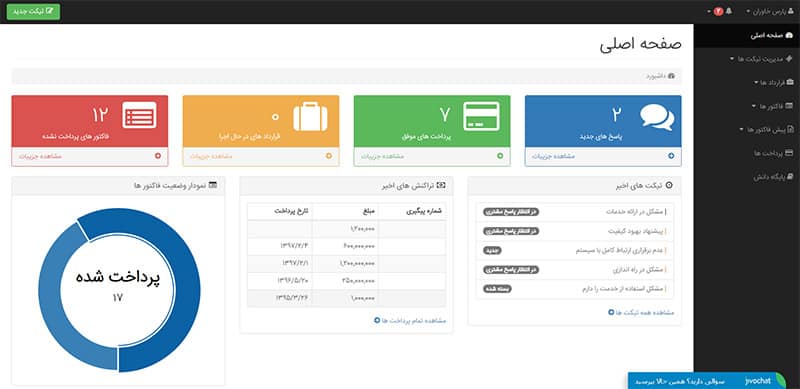Click the مشاهده همه تیکت ها link
Image resolution: width=800 pixels, height=389 pixels.
click(641, 312)
